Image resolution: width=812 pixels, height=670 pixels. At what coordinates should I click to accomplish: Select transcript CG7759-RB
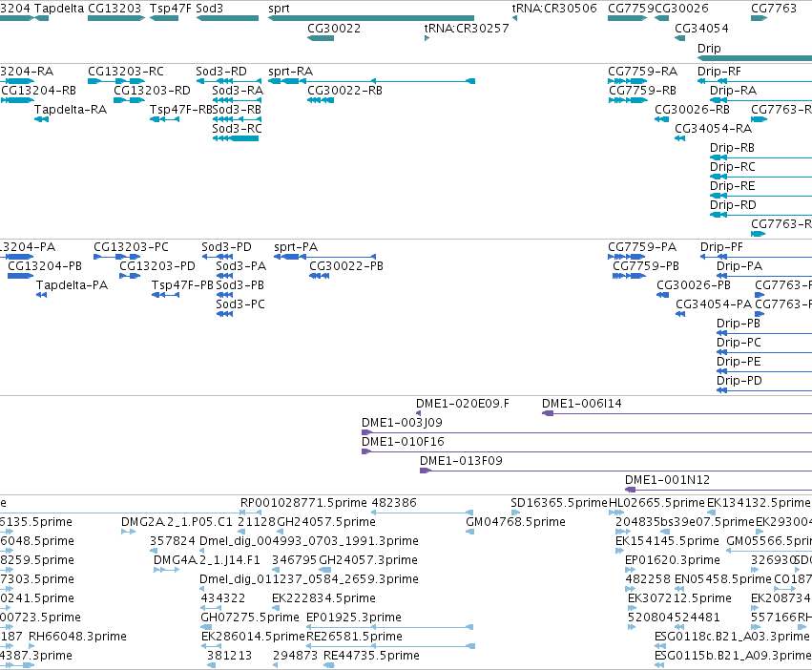[628, 100]
